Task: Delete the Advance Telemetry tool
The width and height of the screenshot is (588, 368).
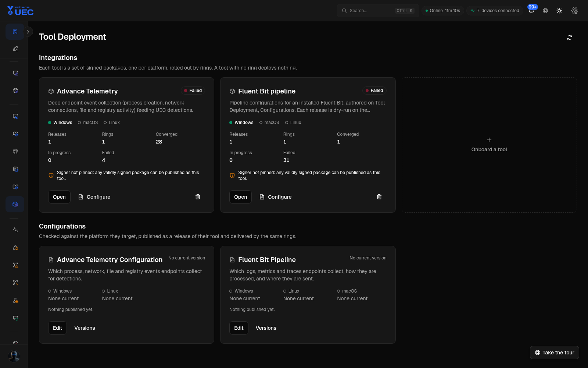Action: 198,197
